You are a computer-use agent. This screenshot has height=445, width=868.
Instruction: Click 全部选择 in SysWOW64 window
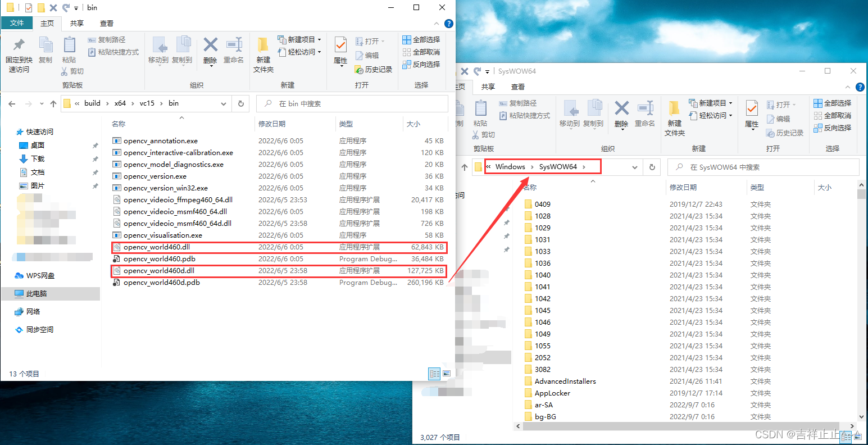point(833,103)
